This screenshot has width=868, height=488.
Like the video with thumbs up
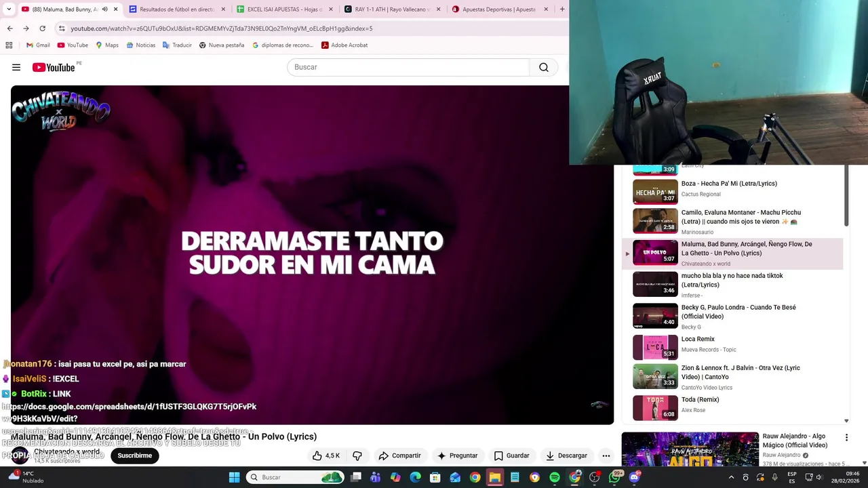(x=326, y=455)
